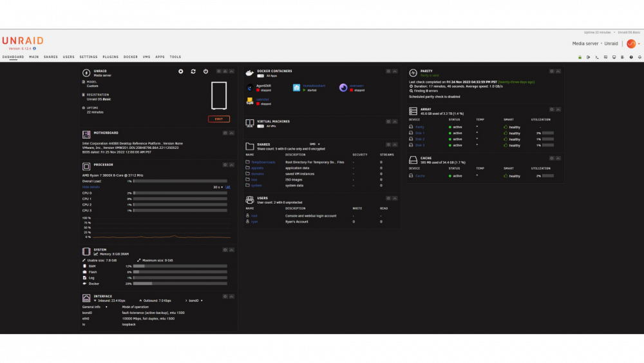The image size is (644, 363).
Task: Collapse the Processor panel
Action: point(232,165)
